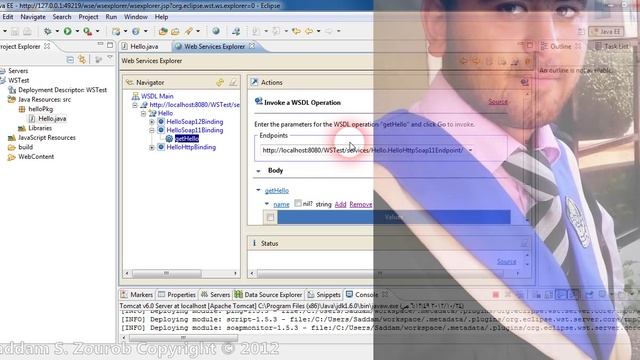Collapse all in Project Explorer toolbar

click(x=70, y=60)
